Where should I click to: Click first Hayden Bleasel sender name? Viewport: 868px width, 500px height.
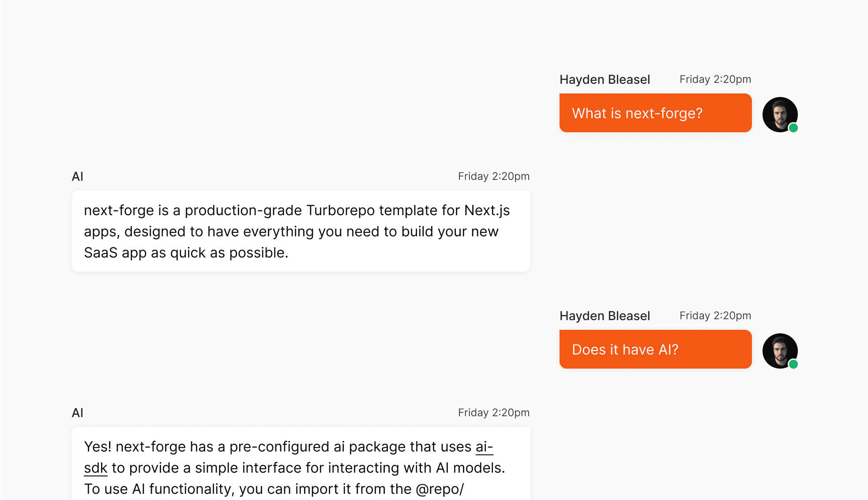point(605,79)
